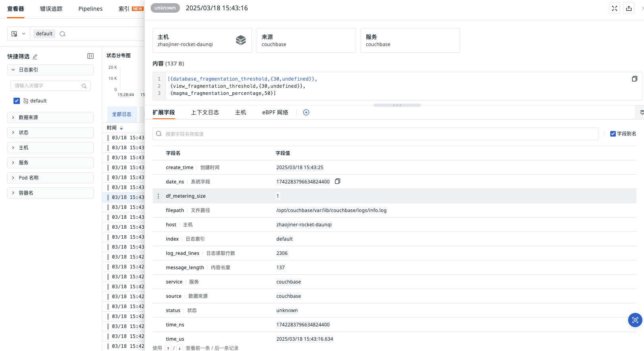This screenshot has width=644, height=351.
Task: Click the host field value zhaojiner-rocket-daunqi
Action: coord(304,225)
